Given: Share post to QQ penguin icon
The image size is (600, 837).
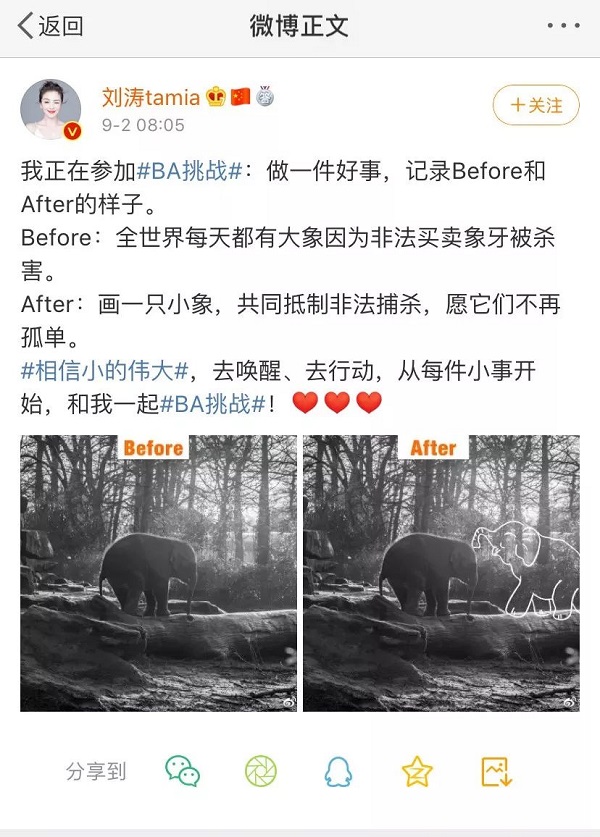Looking at the screenshot, I should tap(338, 771).
